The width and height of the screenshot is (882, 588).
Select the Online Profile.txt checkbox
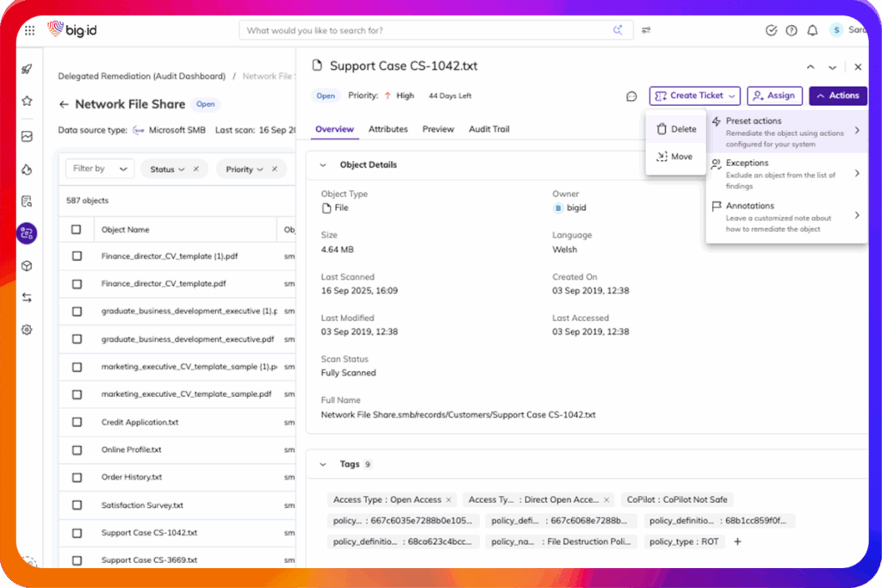[x=77, y=449]
